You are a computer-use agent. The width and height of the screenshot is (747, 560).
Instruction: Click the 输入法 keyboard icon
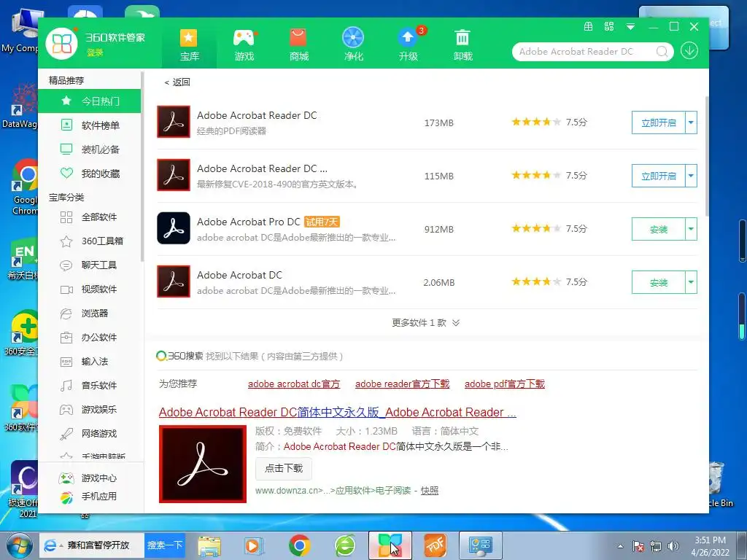[66, 362]
